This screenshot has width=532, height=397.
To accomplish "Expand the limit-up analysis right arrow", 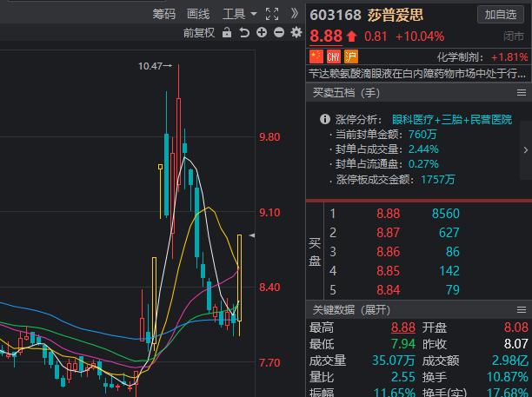I will point(526,149).
